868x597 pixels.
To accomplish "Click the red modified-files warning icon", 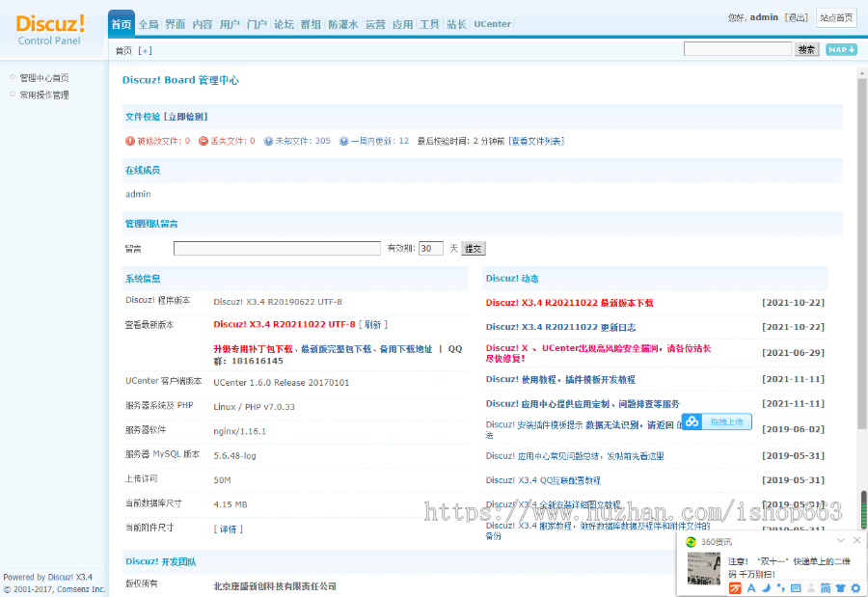I will coord(130,141).
